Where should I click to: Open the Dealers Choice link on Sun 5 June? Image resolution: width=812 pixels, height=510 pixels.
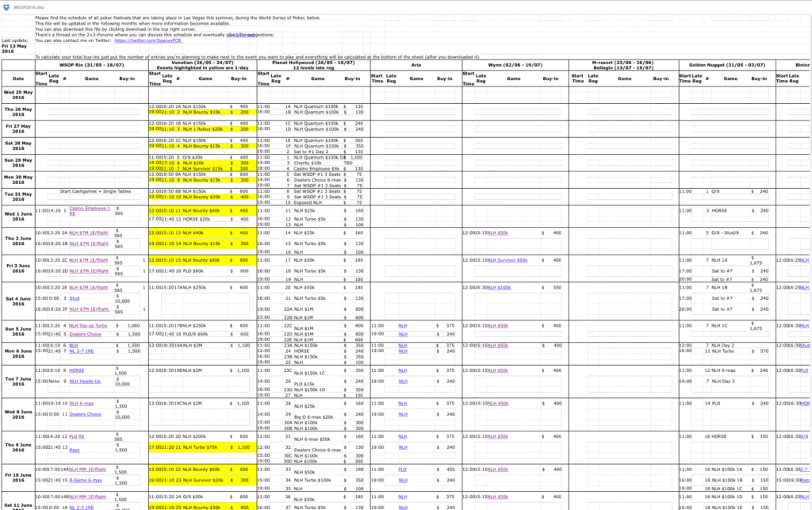pos(85,334)
